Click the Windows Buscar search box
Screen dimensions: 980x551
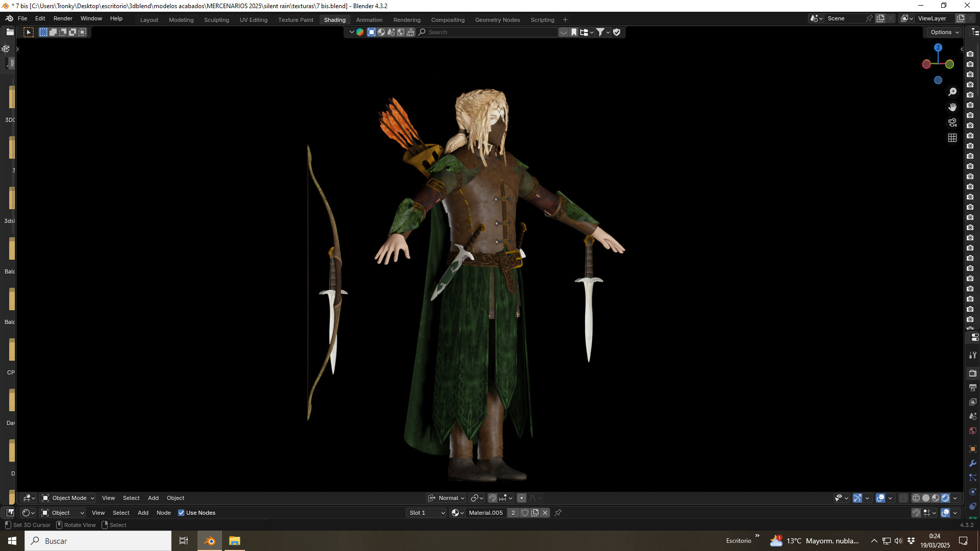98,541
